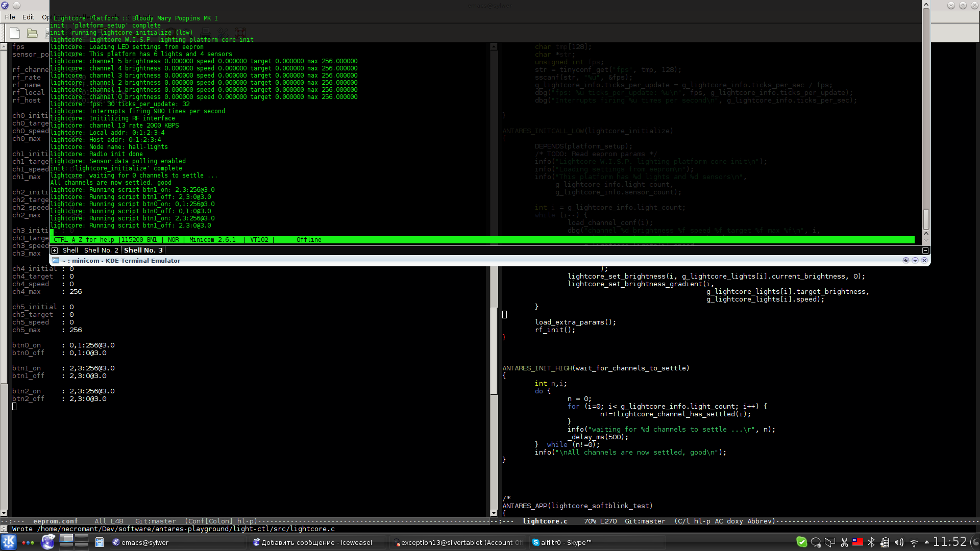Open the Wi-Fi network tray icon
The image size is (980, 551).
(914, 542)
